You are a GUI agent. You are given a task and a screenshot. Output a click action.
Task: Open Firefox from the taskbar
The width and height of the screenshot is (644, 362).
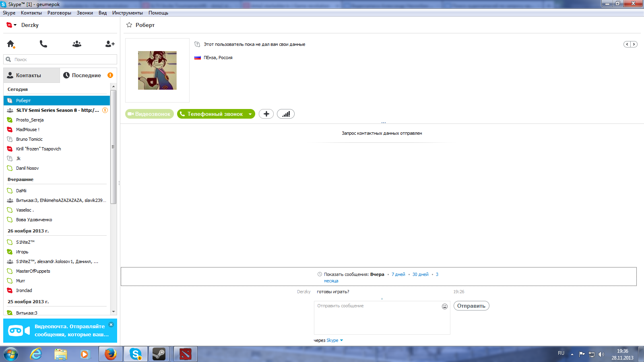point(110,354)
